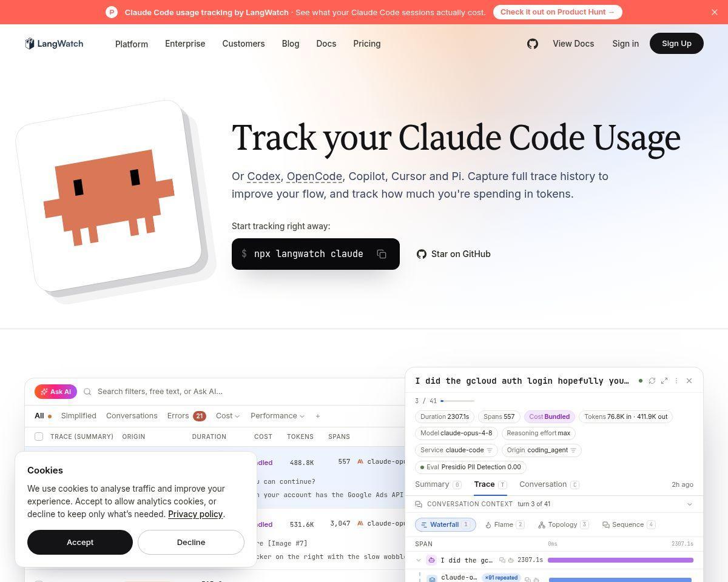Screen dimensions: 728x582
Task: Add a new view with the plus icon
Action: click(318, 416)
